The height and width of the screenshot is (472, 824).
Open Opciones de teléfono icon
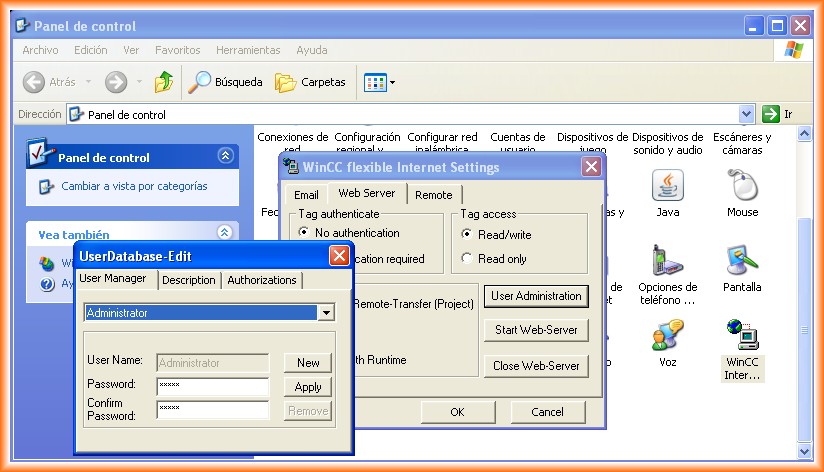point(667,262)
